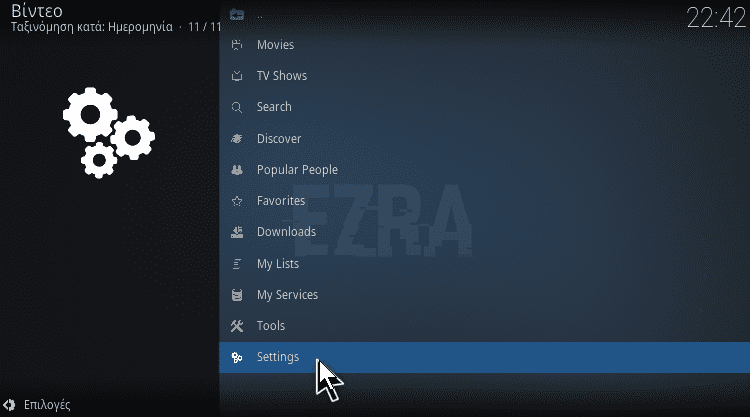The image size is (750, 417).
Task: Click the Downloads tray icon
Action: click(237, 232)
